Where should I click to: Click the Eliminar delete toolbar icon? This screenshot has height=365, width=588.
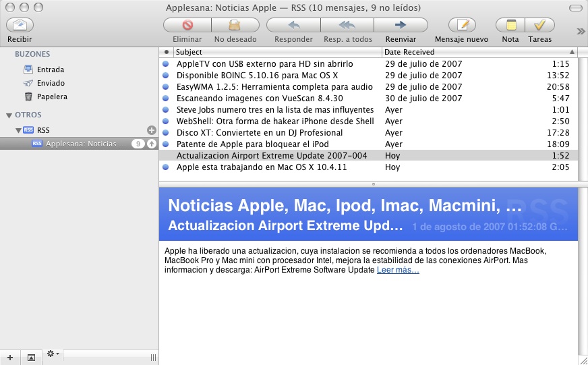187,25
